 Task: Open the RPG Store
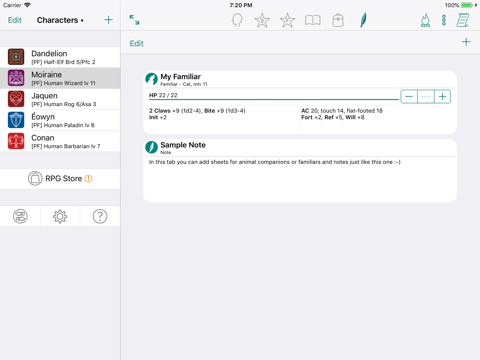(60, 179)
